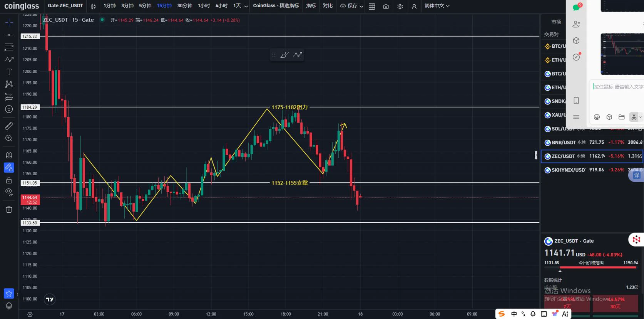Click the trash icon to remove drawings
This screenshot has width=644, height=319.
9,209
